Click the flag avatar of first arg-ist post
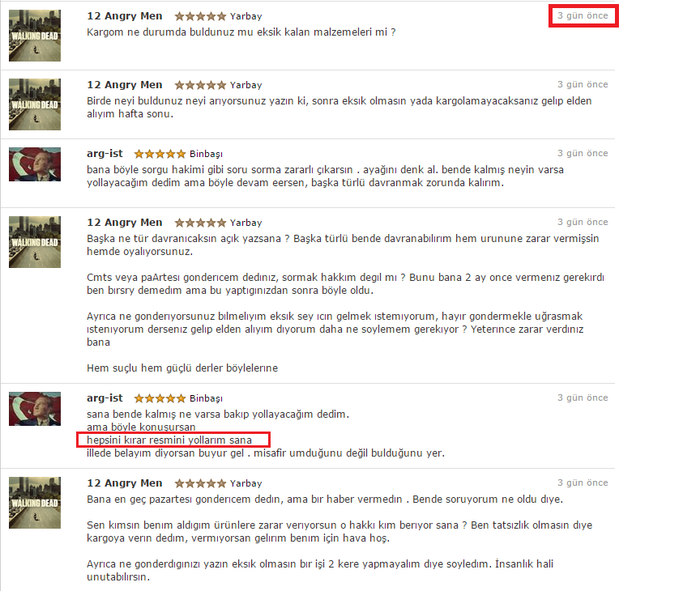 point(35,164)
